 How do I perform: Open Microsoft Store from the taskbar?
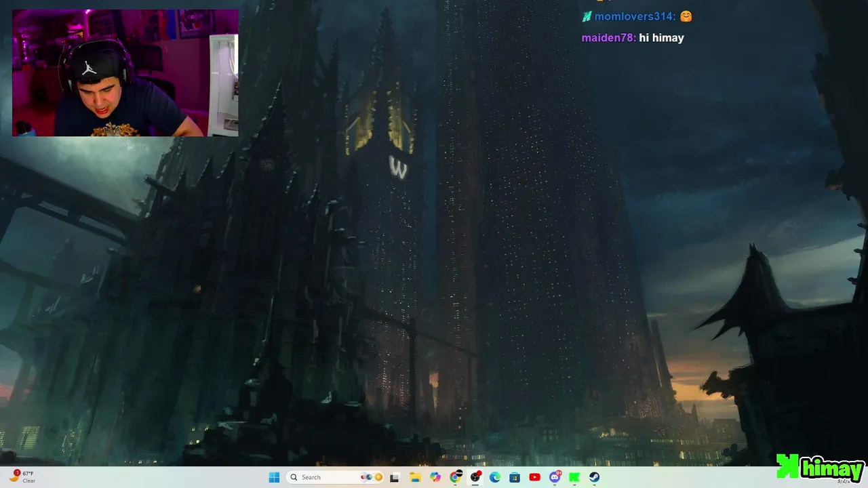coord(515,477)
